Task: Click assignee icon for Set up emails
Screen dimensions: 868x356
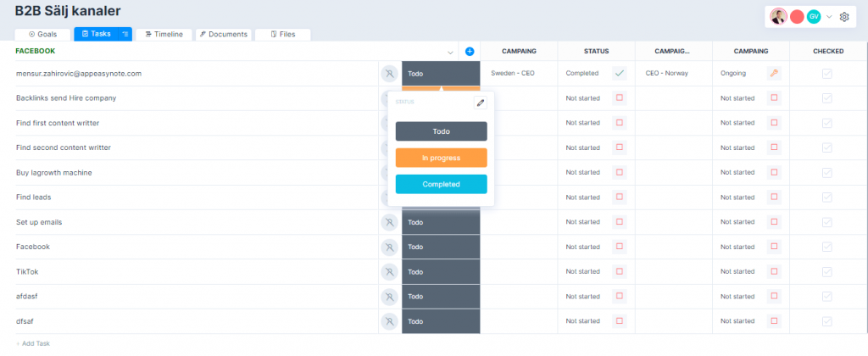Action: tap(389, 222)
